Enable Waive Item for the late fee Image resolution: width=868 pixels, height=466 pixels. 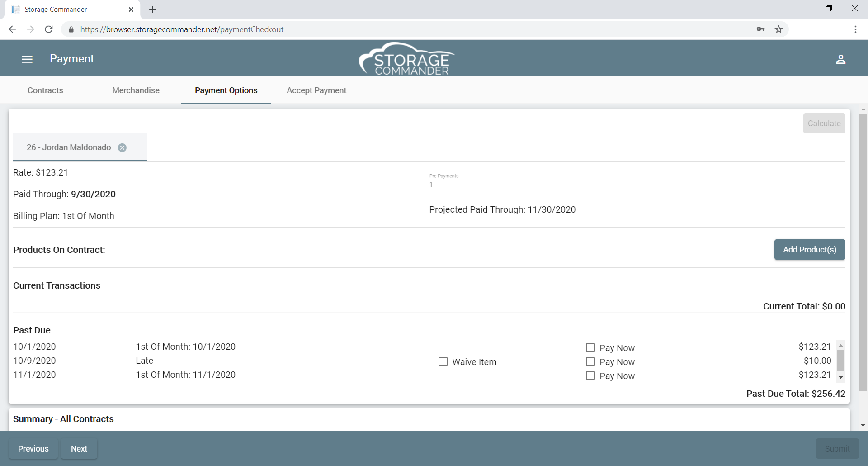coord(443,361)
